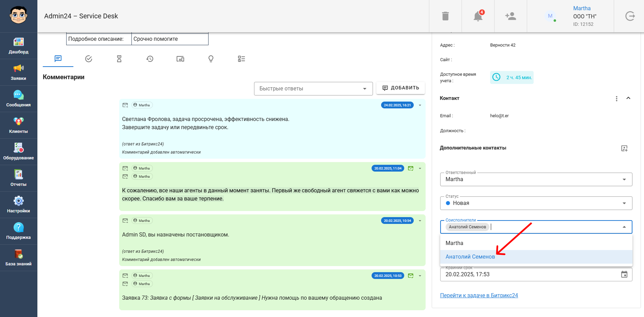
Task: Switch to the devices equipment tab
Action: point(180,59)
